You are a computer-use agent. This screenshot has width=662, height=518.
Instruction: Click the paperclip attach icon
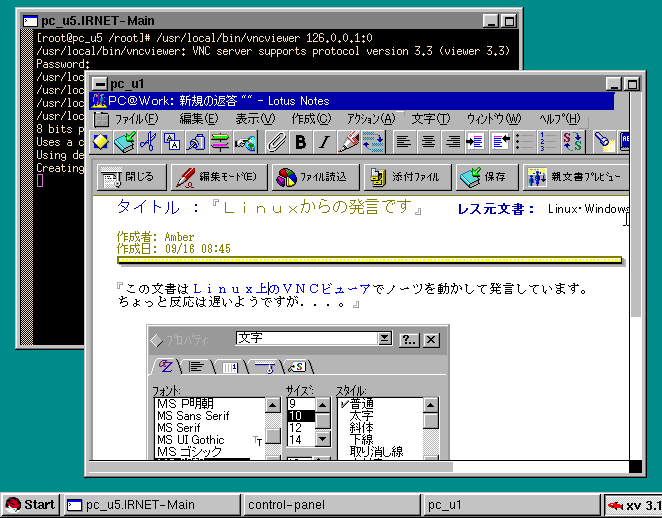pos(277,142)
